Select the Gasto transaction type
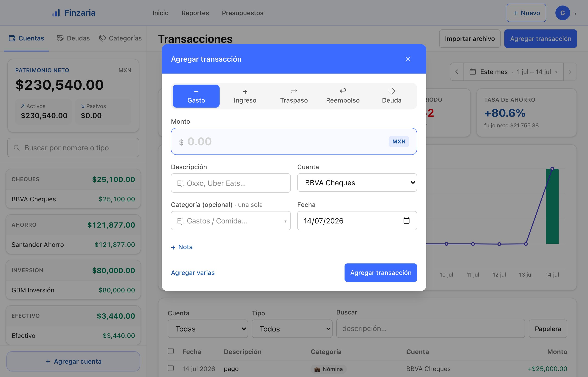 coord(196,96)
